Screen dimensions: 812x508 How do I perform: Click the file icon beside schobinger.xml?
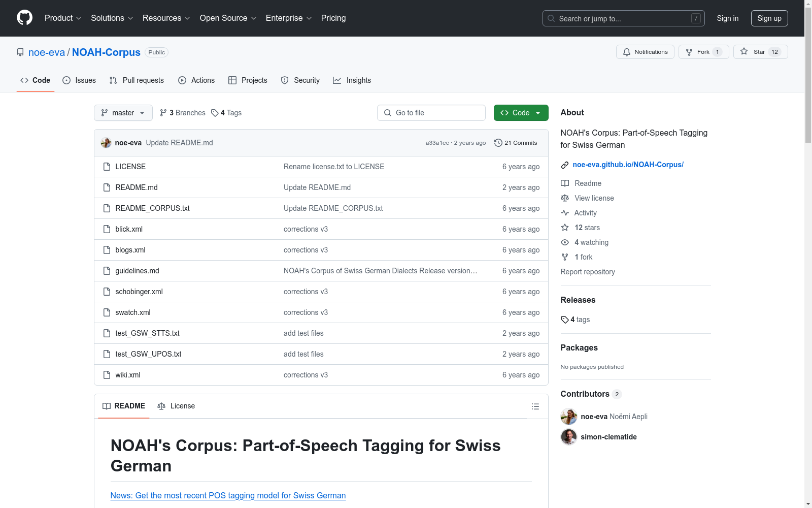[x=107, y=292]
